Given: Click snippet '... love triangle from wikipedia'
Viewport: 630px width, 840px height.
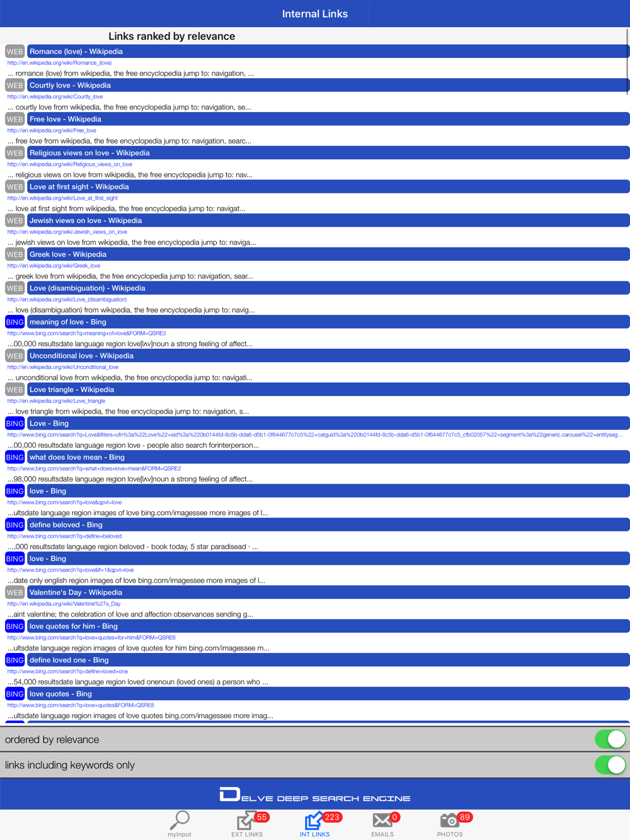Looking at the screenshot, I should tap(128, 412).
